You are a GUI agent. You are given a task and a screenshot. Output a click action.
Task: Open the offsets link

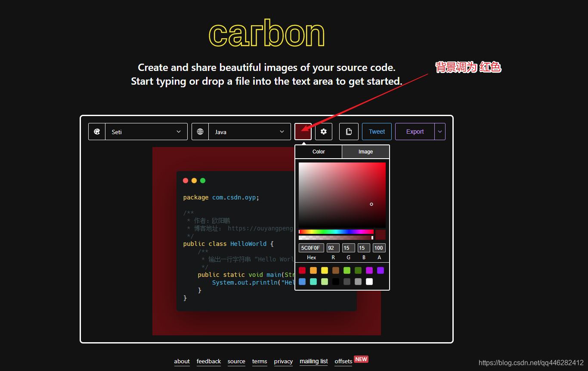coord(344,362)
